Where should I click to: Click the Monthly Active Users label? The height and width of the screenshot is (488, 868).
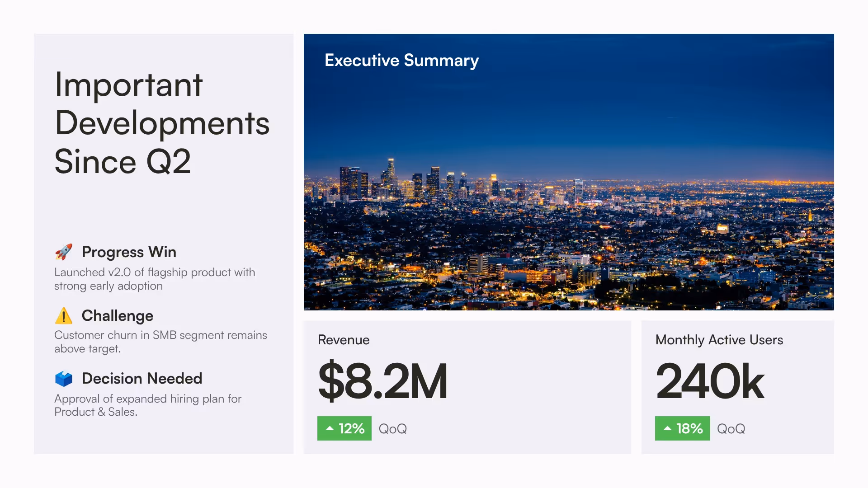click(x=719, y=340)
